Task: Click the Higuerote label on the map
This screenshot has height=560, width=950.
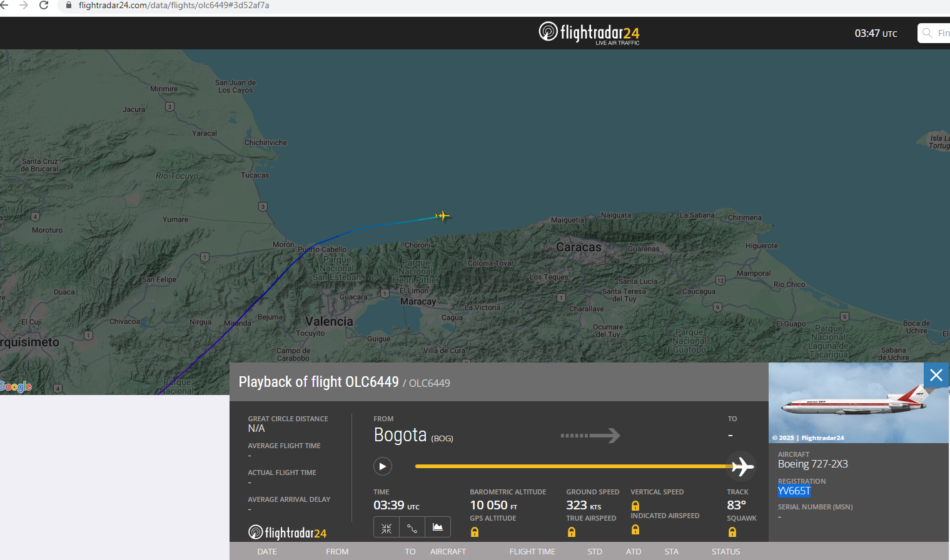Action: [762, 246]
